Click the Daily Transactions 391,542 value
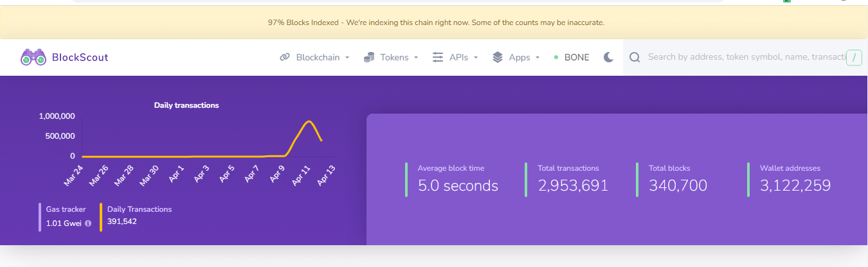The image size is (868, 267). point(122,221)
